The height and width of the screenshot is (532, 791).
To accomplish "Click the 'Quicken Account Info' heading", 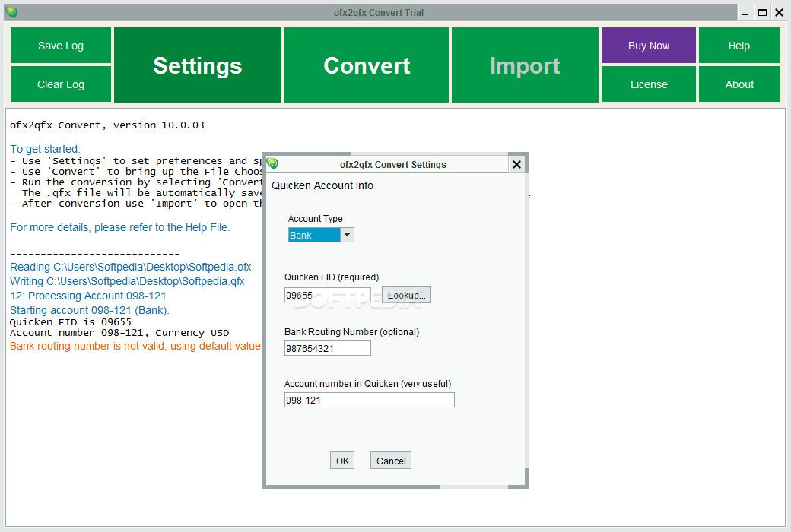I will pos(322,185).
